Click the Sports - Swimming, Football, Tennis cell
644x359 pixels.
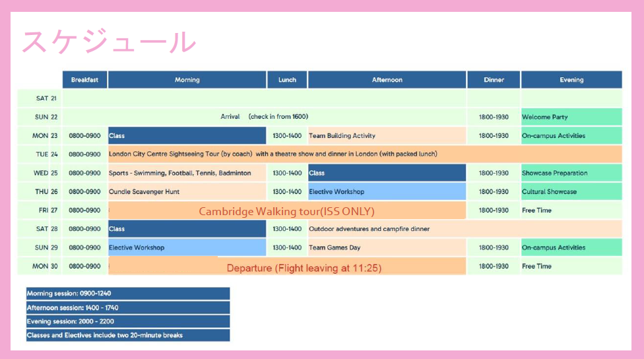(x=187, y=173)
